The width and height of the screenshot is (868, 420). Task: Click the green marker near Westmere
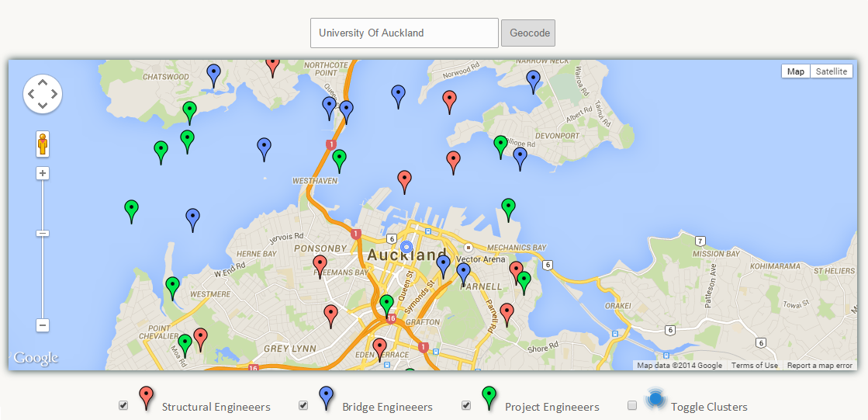172,286
